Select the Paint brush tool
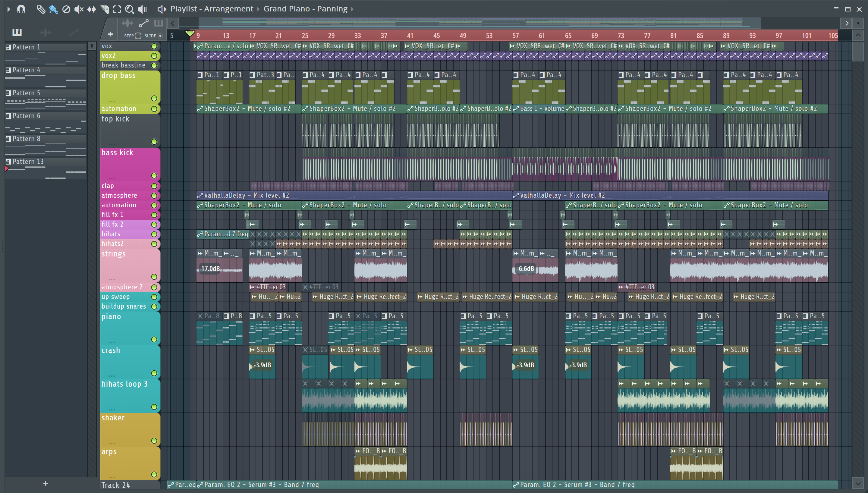This screenshot has width=868, height=493. pos(53,9)
